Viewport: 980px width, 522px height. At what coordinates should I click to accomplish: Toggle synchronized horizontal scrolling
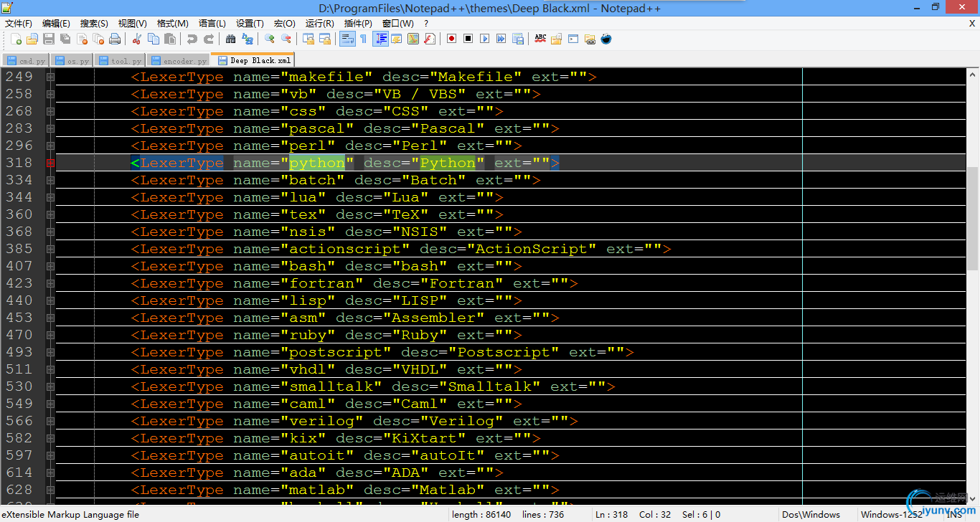[326, 39]
